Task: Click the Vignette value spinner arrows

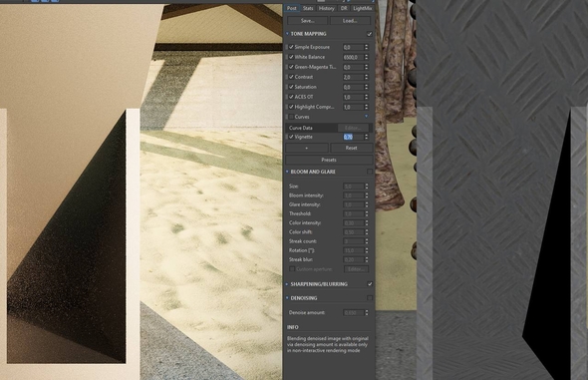Action: [x=367, y=137]
